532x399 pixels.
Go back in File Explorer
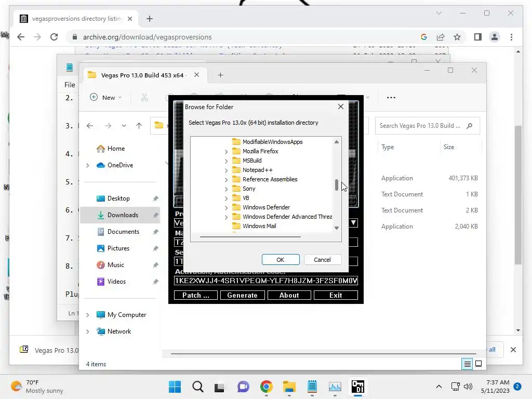[x=89, y=126]
